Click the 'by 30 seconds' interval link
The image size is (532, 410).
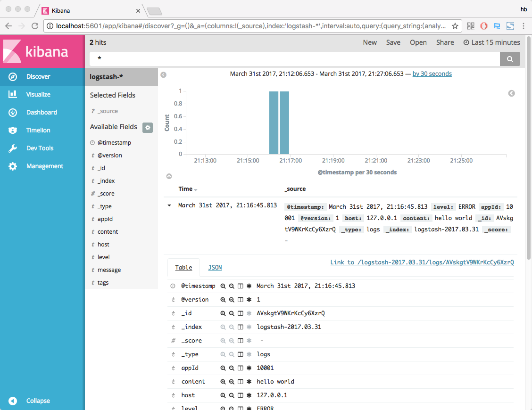[x=432, y=74]
